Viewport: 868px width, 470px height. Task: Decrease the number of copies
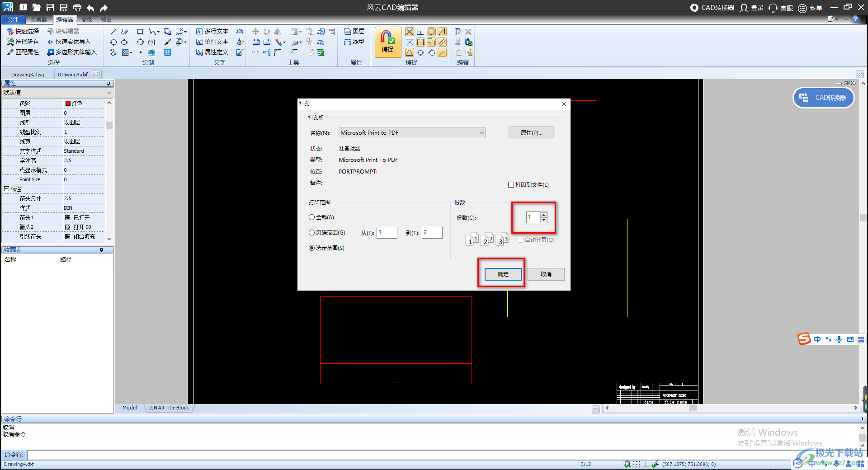[x=543, y=220]
